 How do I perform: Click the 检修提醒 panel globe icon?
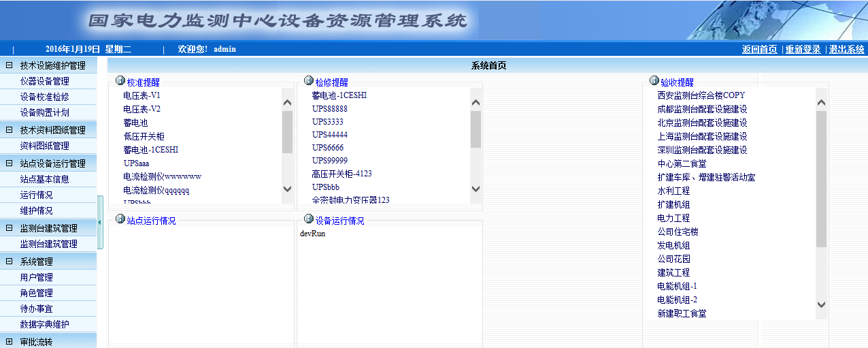pos(309,81)
